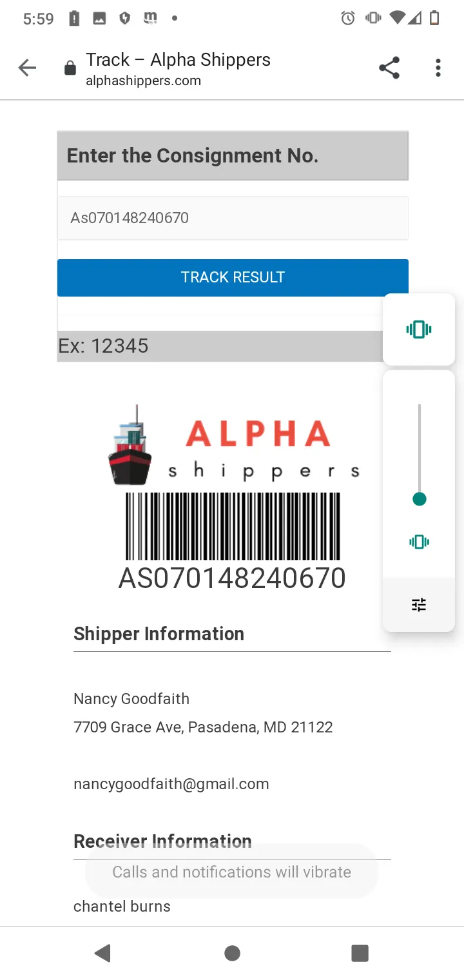
Task: Toggle the vibrate ringer mode icon
Action: point(419,329)
